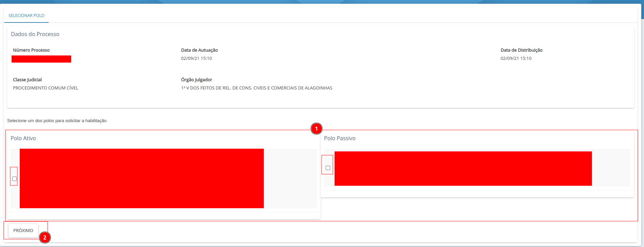Select the Órgão Julgador value text

(257, 88)
